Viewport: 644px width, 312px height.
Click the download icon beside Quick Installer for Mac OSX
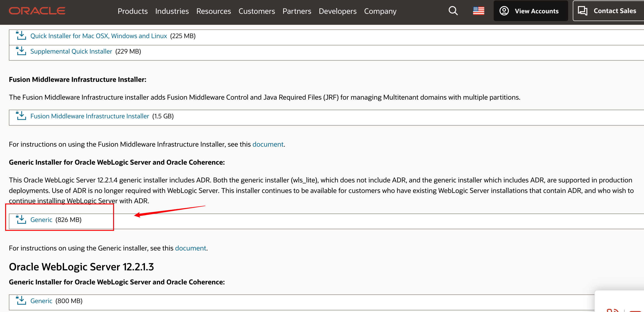point(21,36)
